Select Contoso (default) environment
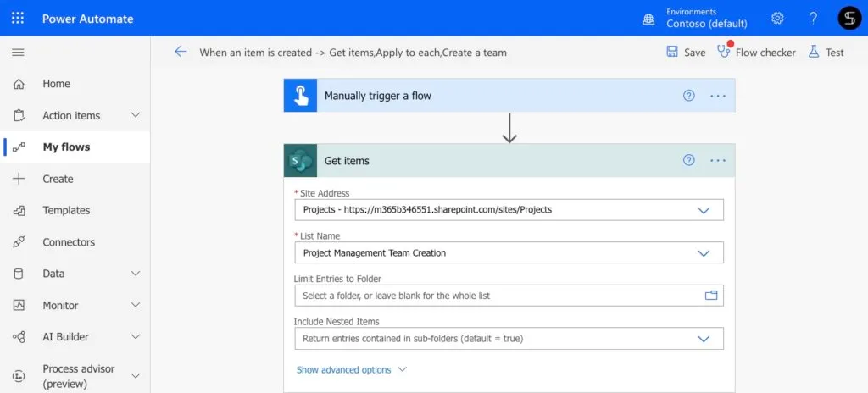The width and height of the screenshot is (868, 393). (707, 24)
